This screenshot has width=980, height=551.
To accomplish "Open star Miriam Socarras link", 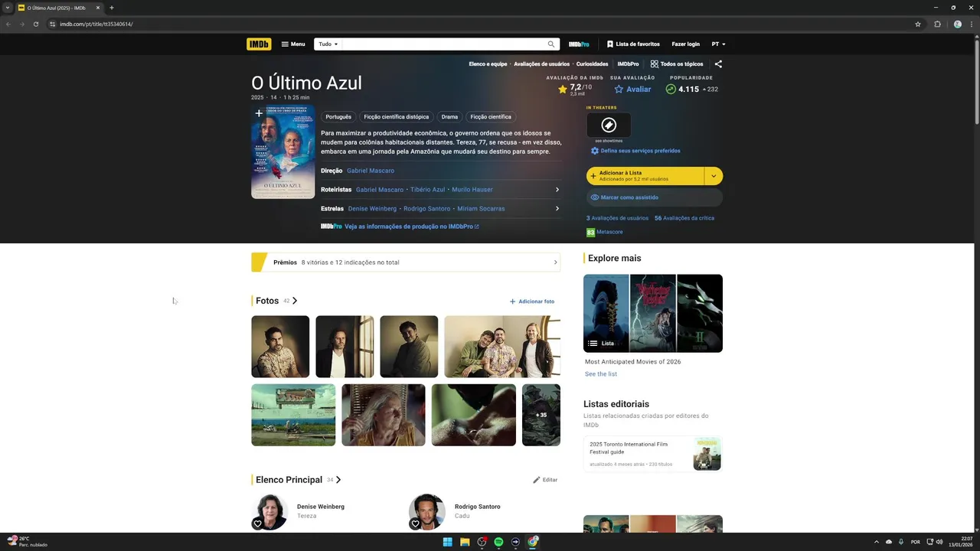I will point(481,208).
